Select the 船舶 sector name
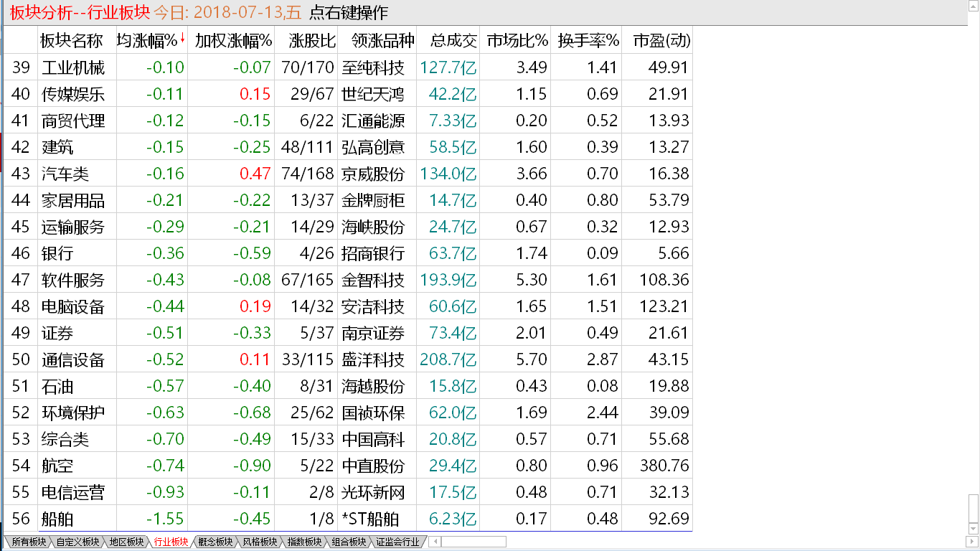The image size is (980, 551). [57, 519]
